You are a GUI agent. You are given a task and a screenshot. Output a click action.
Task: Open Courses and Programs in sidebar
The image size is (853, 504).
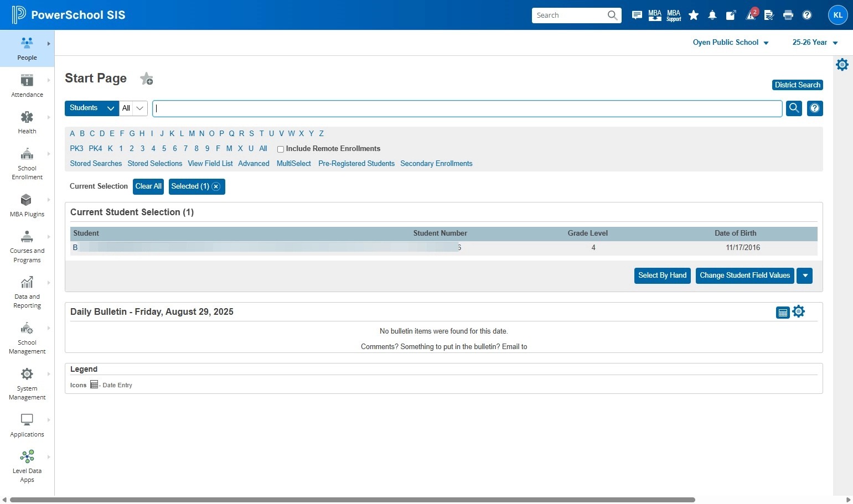coord(27,247)
